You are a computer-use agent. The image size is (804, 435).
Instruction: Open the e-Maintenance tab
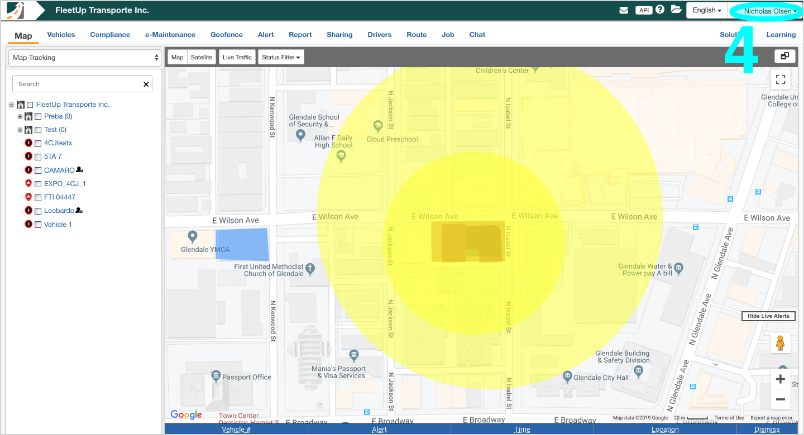pos(170,34)
